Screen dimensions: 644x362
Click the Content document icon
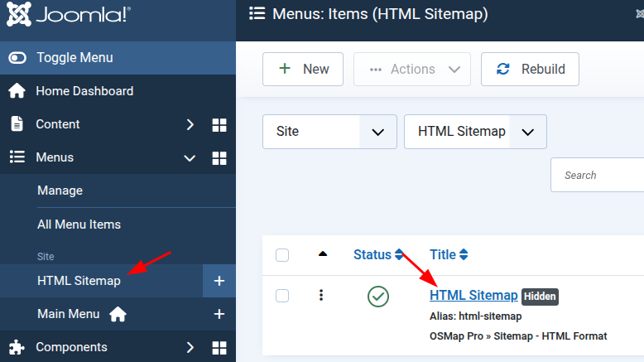tap(17, 123)
